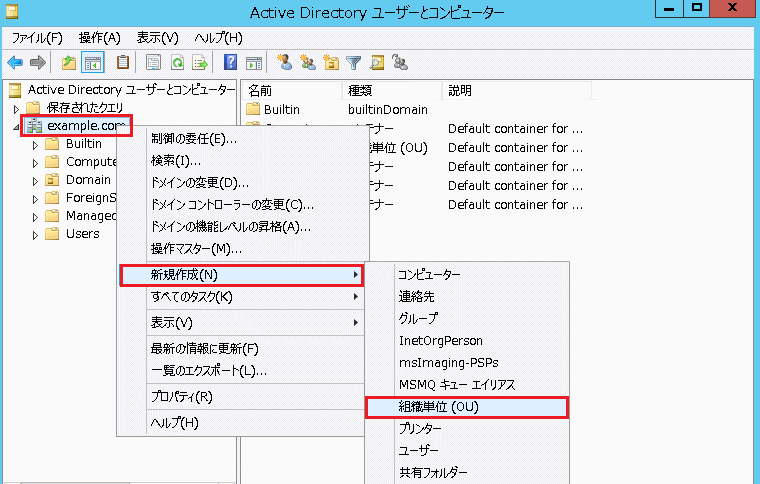Go forward with the gray arrow
The image size is (760, 484).
coord(38,62)
